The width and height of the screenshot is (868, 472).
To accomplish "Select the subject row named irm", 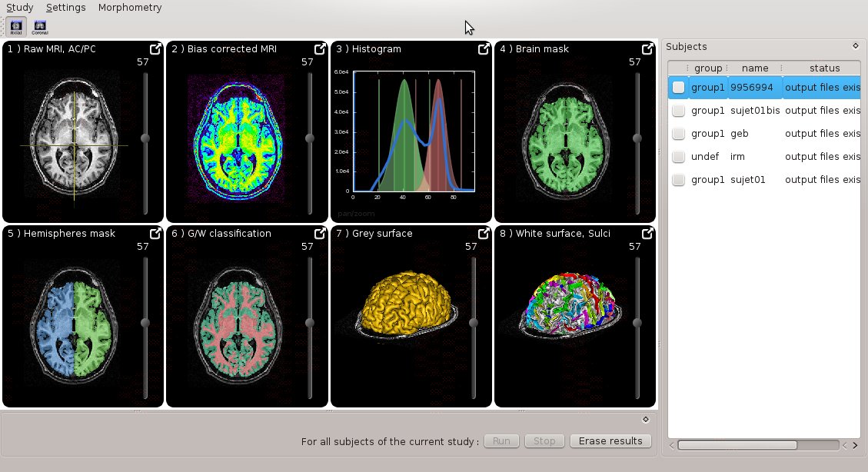I will pos(738,156).
